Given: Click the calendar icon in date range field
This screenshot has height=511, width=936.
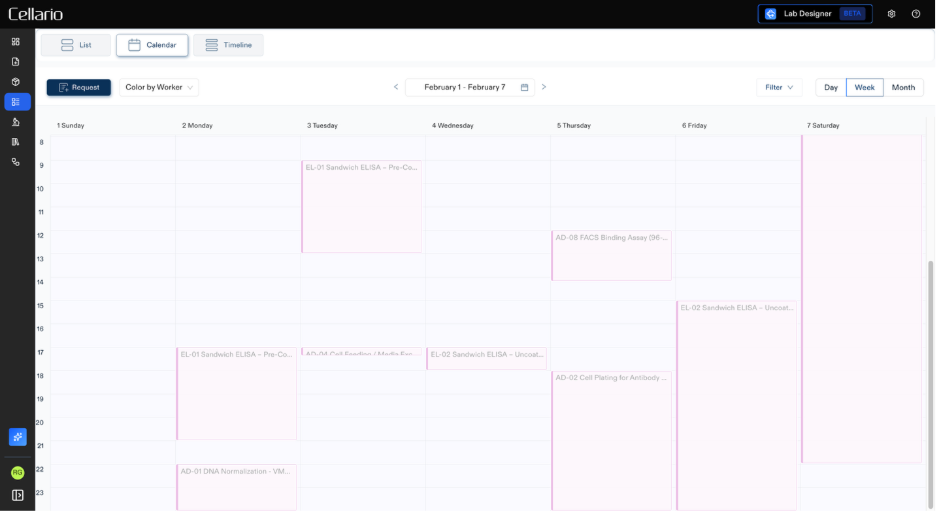Looking at the screenshot, I should 524,87.
